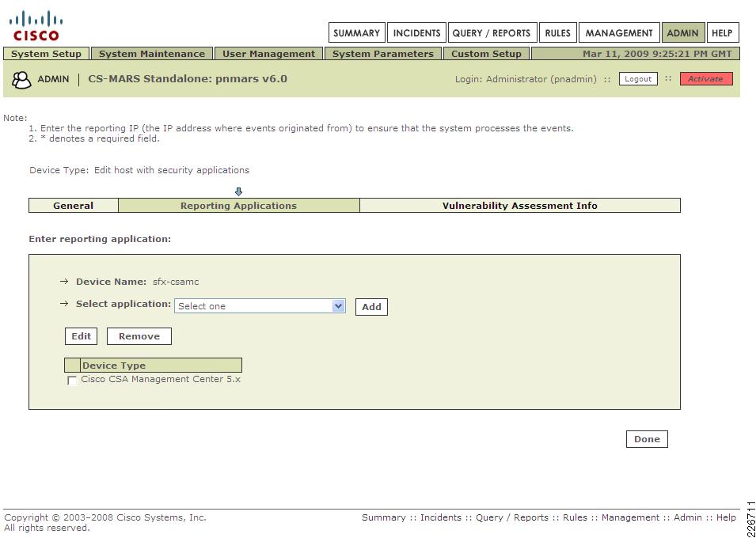Click the ADMIN users icon
756x538 pixels.
coord(21,80)
